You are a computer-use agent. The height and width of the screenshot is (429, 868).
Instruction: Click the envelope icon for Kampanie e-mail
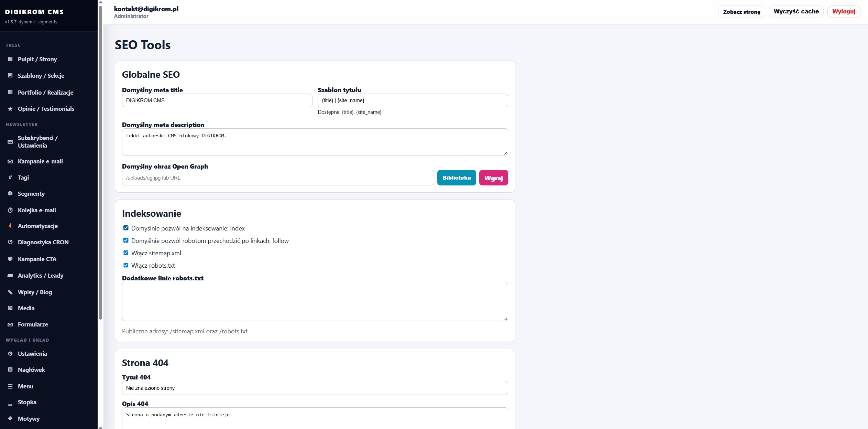[10, 161]
